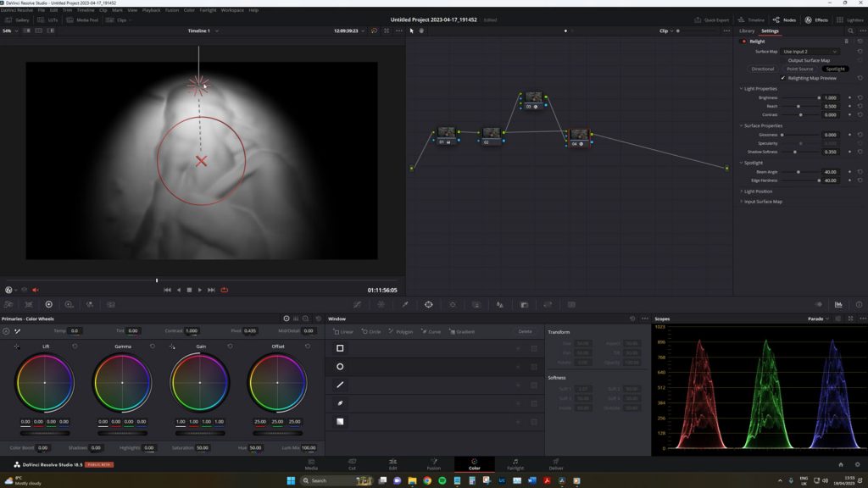868x488 pixels.
Task: Open the Power Window palette icon
Action: [428, 304]
